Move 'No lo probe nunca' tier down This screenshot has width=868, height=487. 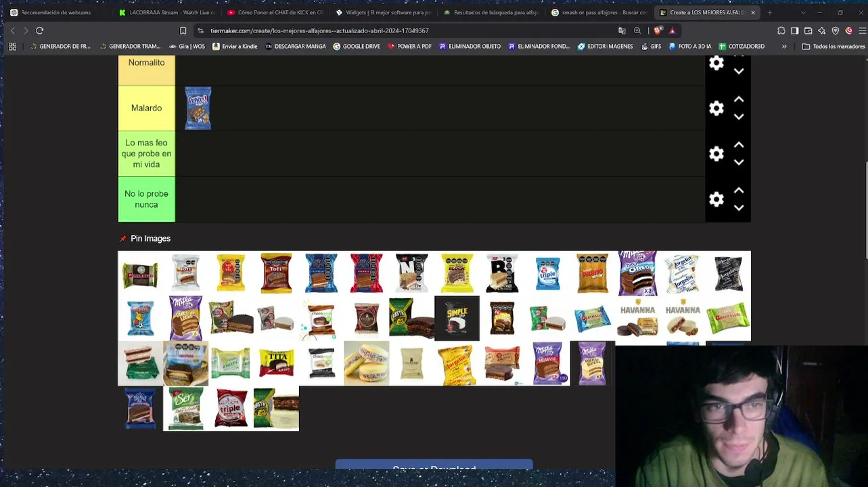tap(739, 208)
